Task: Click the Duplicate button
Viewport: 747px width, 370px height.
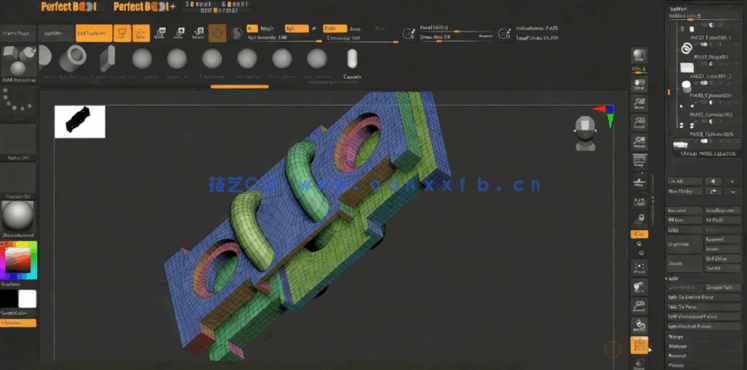Action: [684, 244]
